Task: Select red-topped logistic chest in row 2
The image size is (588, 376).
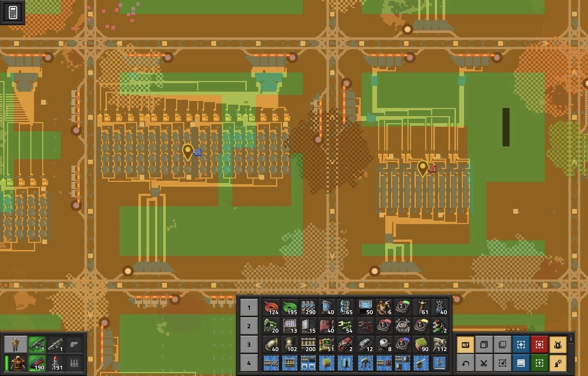Action: 384,326
